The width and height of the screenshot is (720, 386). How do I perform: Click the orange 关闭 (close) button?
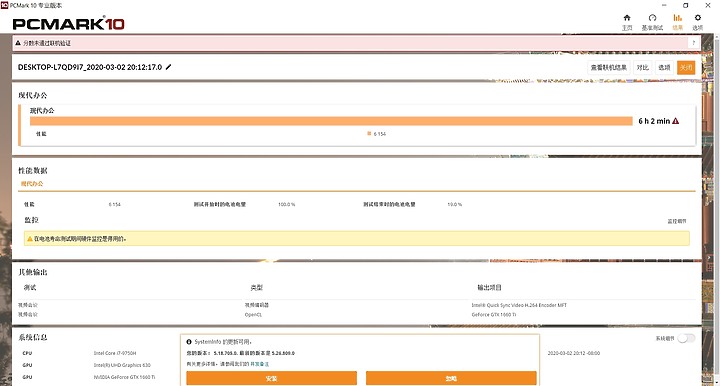click(x=686, y=67)
